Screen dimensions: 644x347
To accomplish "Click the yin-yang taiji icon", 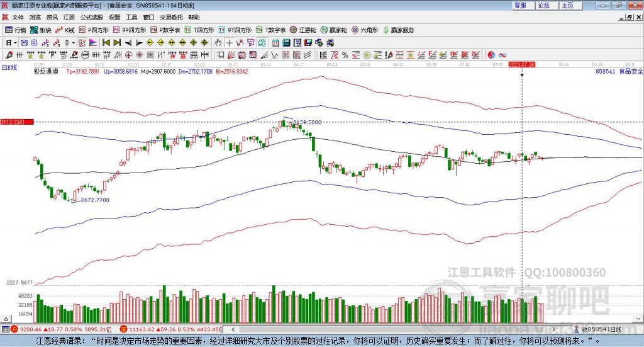I will click(x=492, y=55).
